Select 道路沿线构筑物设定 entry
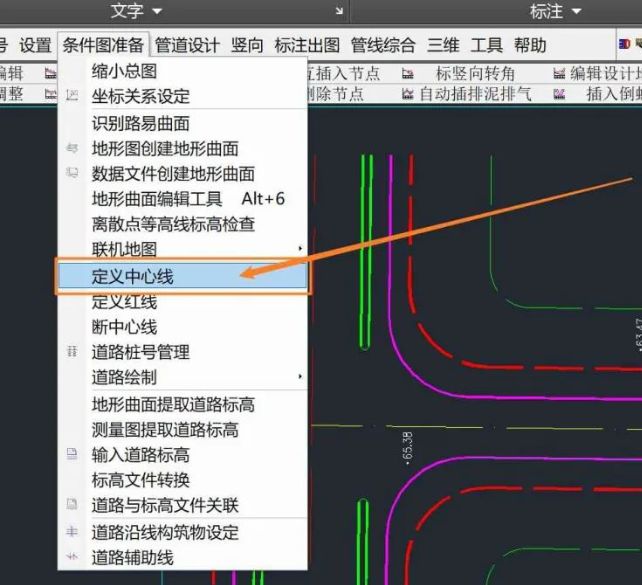The height and width of the screenshot is (585, 642). [183, 533]
